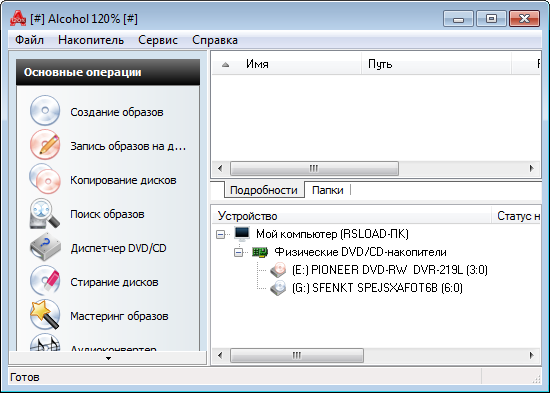Click image list scrollbar left arrow
The height and width of the screenshot is (393, 550).
(220, 168)
